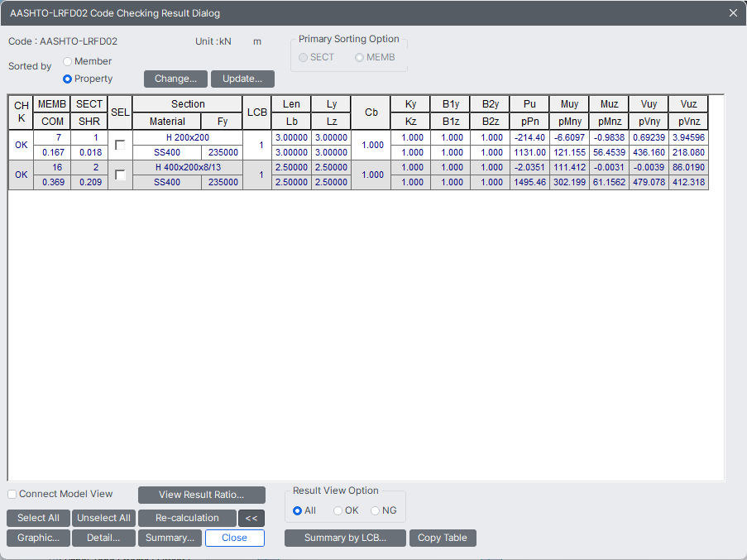The width and height of the screenshot is (747, 560).
Task: Click member number '16' cell
Action: (x=52, y=168)
